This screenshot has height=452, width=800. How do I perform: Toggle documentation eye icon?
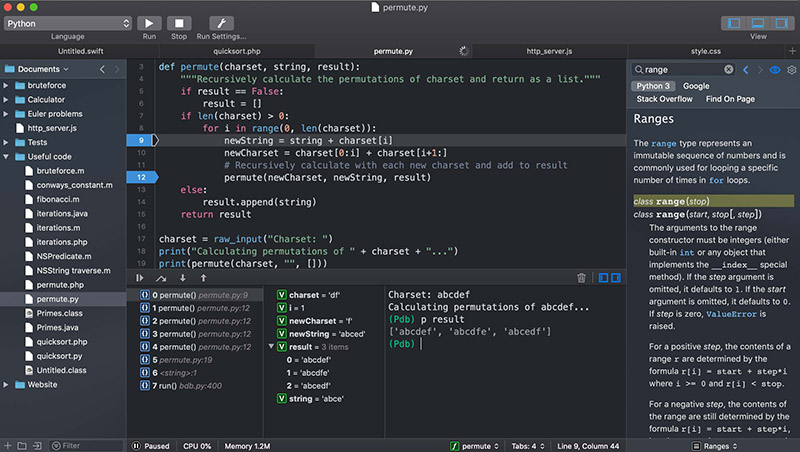click(x=774, y=69)
